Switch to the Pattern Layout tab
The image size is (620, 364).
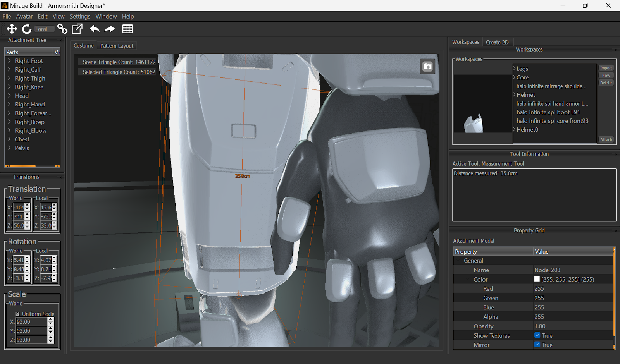point(117,46)
